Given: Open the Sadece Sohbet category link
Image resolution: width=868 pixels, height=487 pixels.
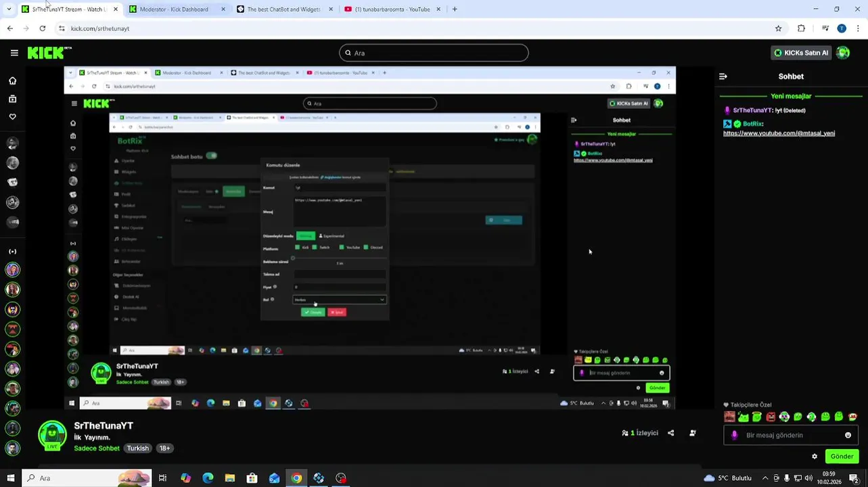Looking at the screenshot, I should 97,448.
